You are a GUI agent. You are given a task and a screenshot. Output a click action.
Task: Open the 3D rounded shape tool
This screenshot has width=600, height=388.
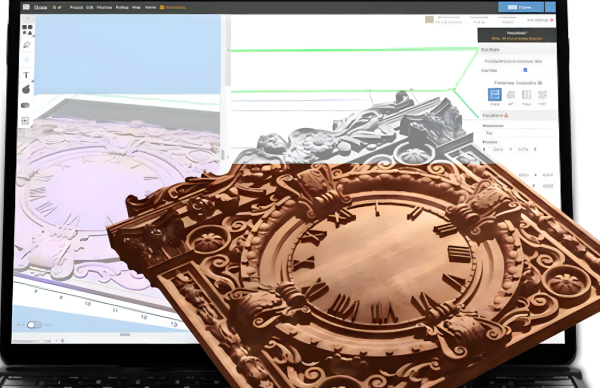(26, 105)
